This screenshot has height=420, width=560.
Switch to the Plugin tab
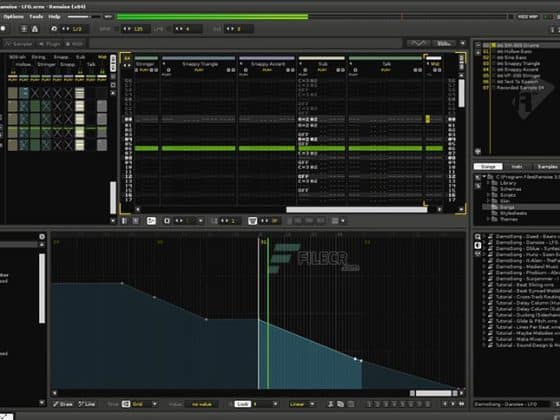(x=50, y=44)
